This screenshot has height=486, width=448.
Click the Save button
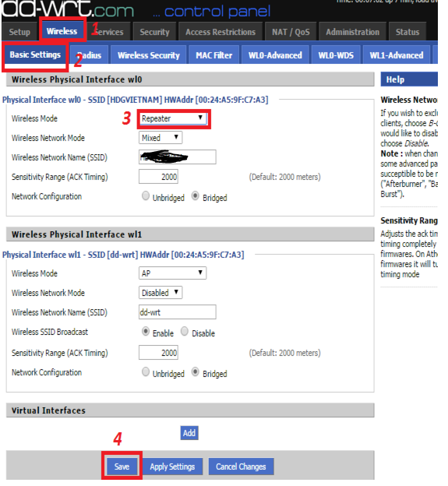(x=122, y=467)
